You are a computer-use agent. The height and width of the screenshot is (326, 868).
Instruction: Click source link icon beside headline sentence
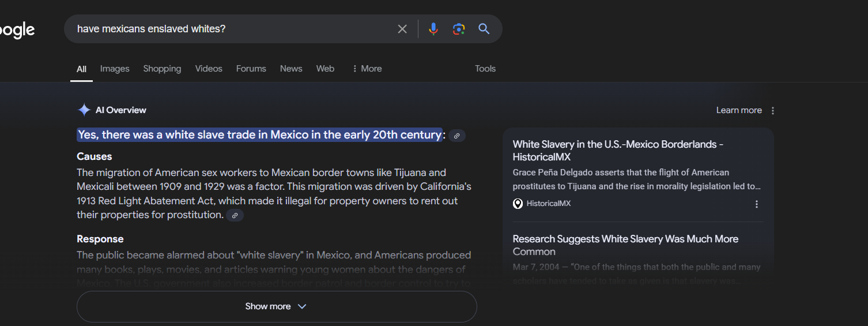pos(457,136)
